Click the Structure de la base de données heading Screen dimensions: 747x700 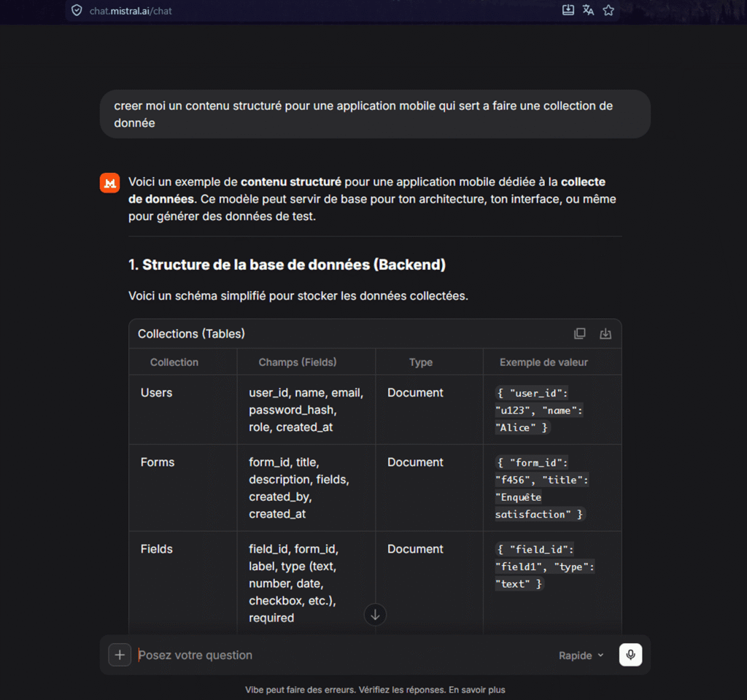(x=287, y=265)
